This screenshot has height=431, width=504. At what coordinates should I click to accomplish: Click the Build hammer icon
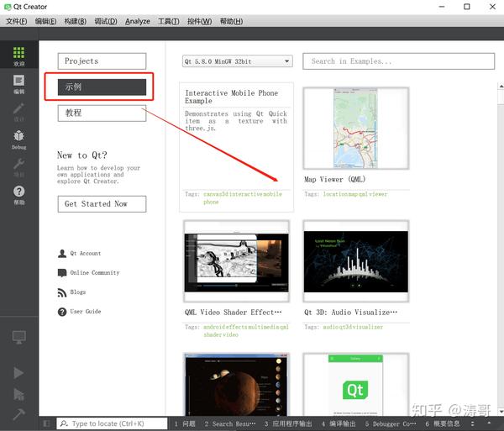tap(18, 413)
